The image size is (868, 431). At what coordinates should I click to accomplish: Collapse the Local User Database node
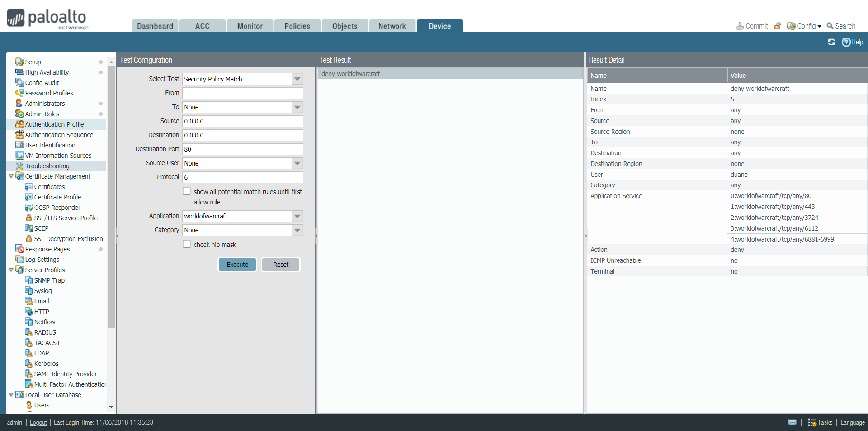pyautogui.click(x=11, y=395)
